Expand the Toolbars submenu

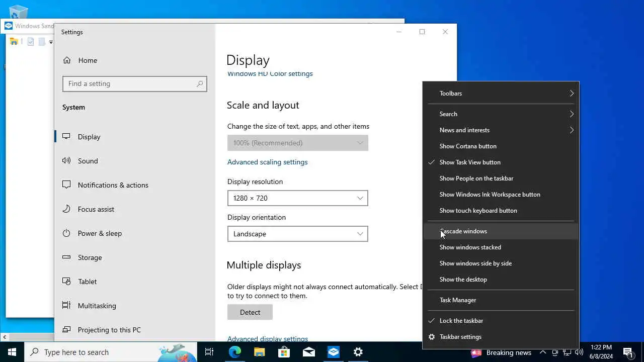tap(501, 94)
